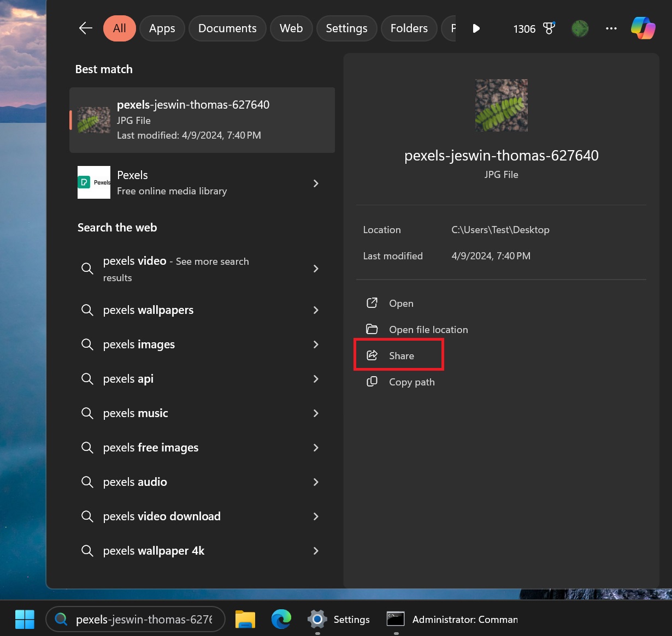
Task: Switch to the Settings taskbar window
Action: [339, 619]
